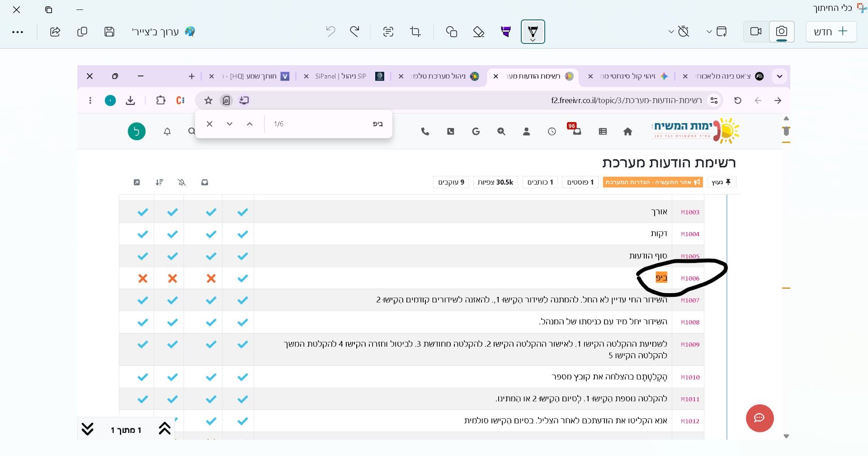Open the three-dot more options menu
868x456 pixels.
click(x=18, y=32)
